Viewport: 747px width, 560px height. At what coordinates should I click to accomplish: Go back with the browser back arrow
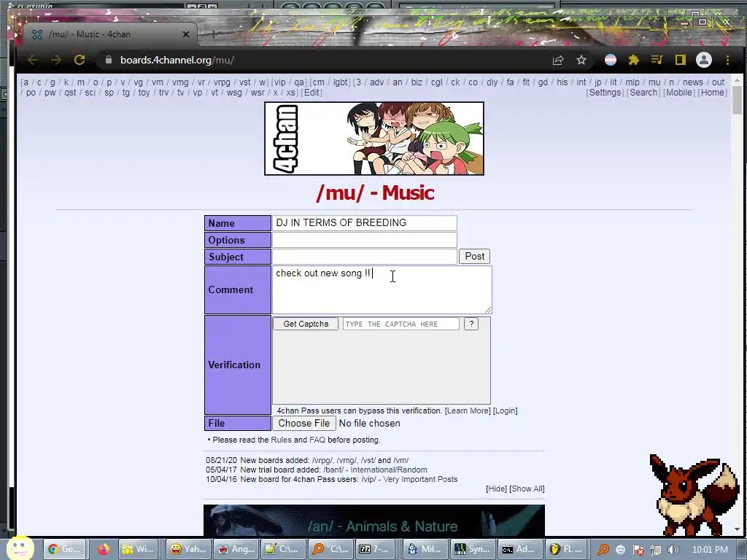coord(33,60)
